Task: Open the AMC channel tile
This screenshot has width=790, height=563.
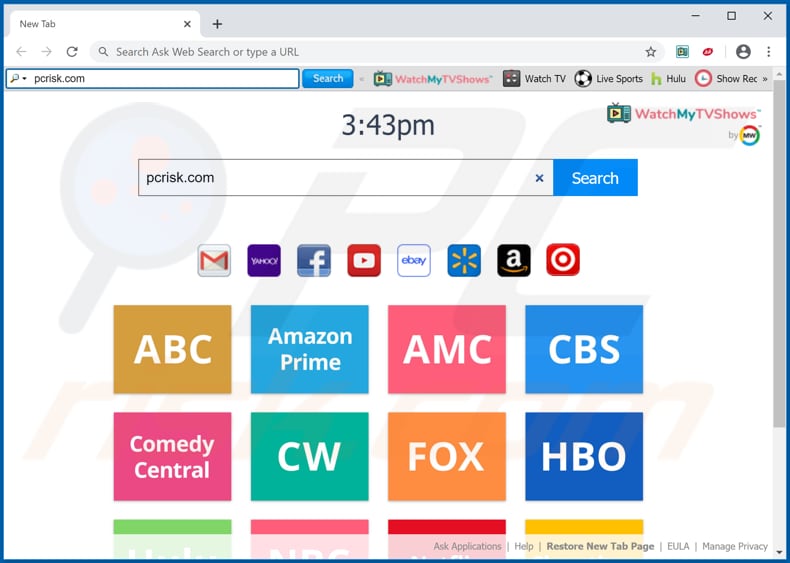Action: coord(447,349)
